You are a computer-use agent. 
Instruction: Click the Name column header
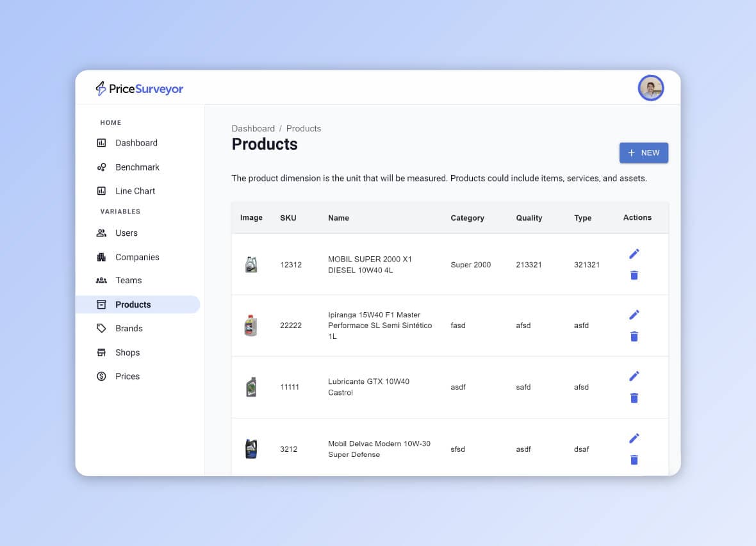coord(338,218)
